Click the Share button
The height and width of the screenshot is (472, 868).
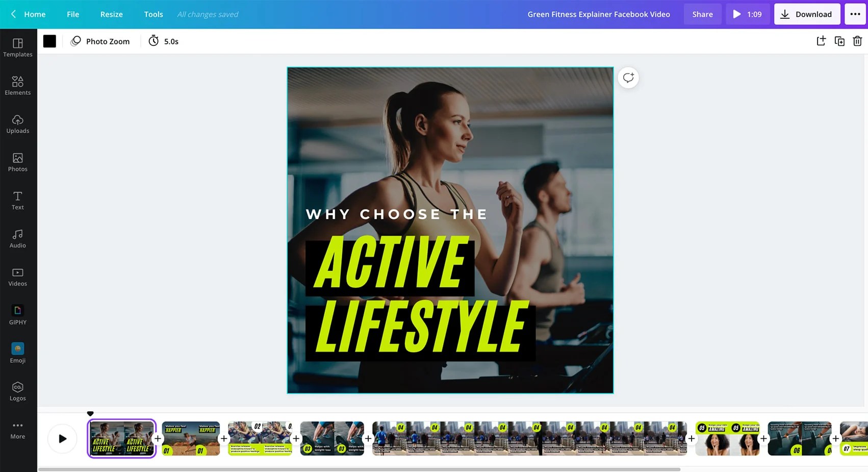click(702, 14)
